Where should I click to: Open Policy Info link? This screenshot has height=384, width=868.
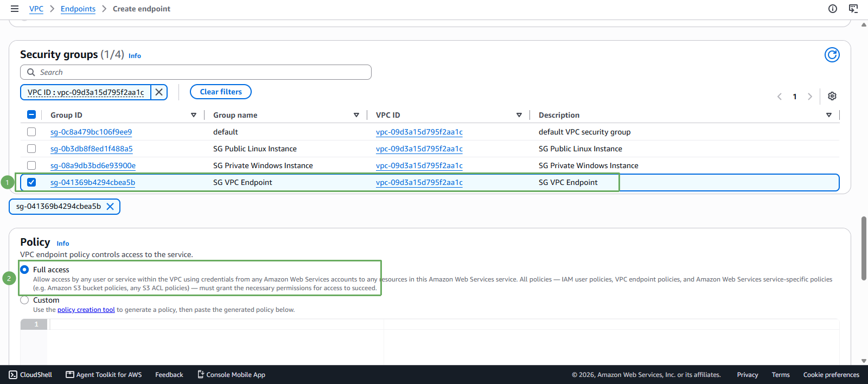coord(63,244)
